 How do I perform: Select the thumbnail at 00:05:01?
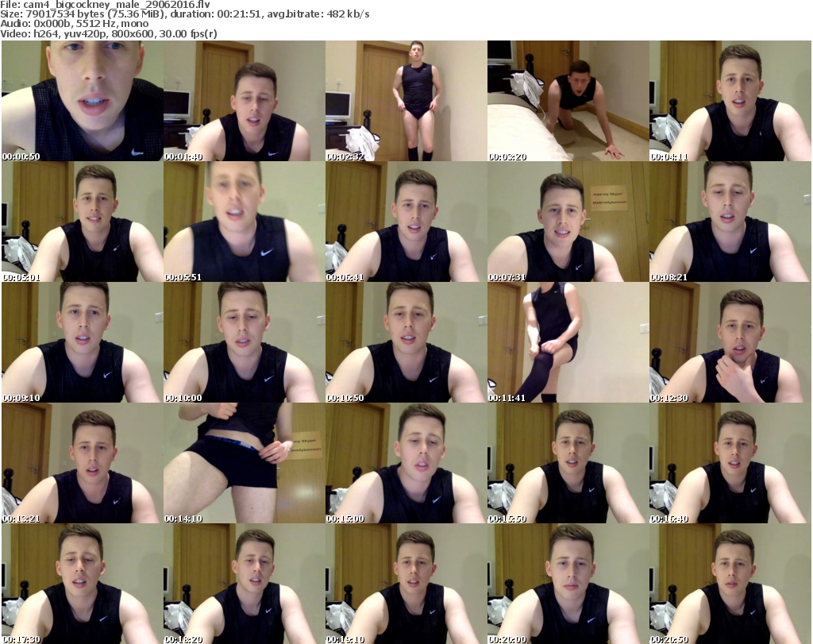pos(83,222)
